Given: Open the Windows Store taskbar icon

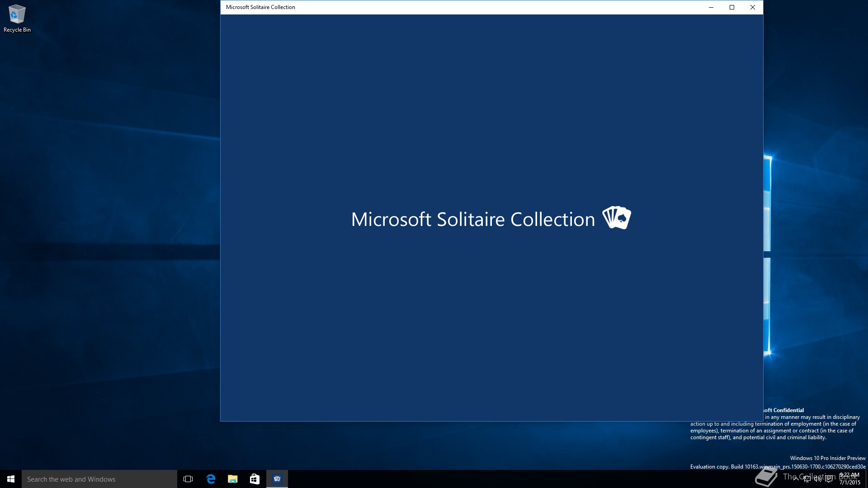Looking at the screenshot, I should pos(255,479).
